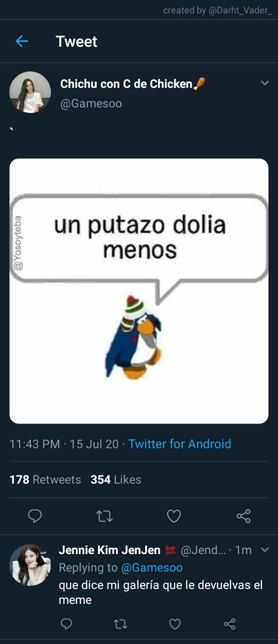Like the main tweet with the heart
The image size is (278, 644).
click(x=174, y=516)
